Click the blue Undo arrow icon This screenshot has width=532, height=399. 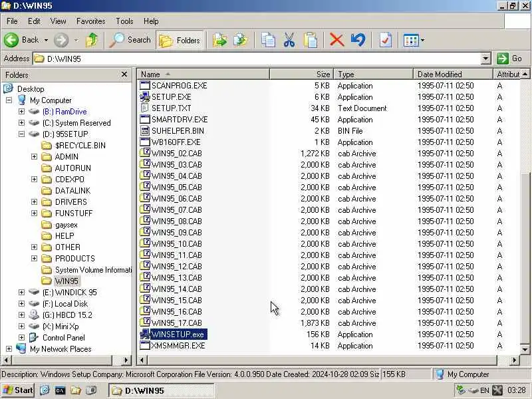click(358, 40)
